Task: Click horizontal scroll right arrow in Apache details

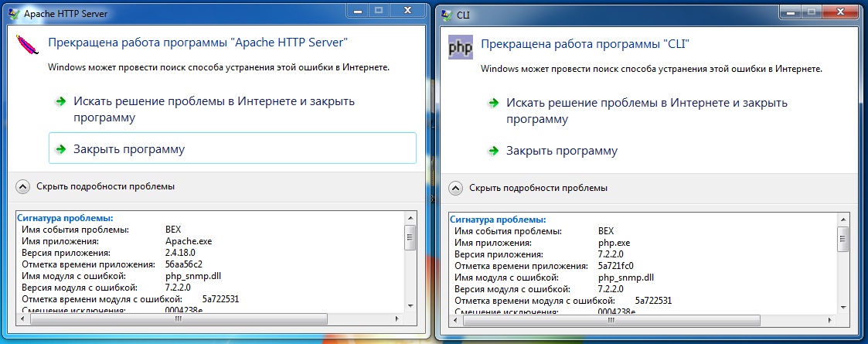Action: pyautogui.click(x=397, y=319)
